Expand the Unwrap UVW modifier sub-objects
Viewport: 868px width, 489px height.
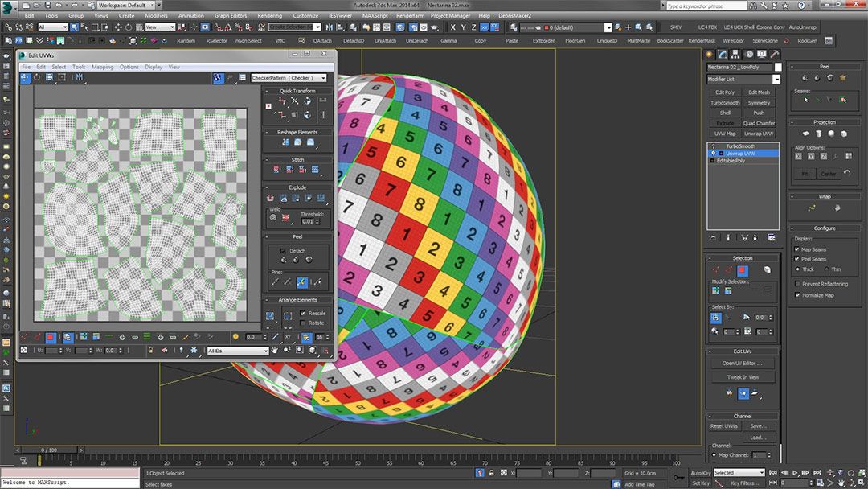pos(721,154)
